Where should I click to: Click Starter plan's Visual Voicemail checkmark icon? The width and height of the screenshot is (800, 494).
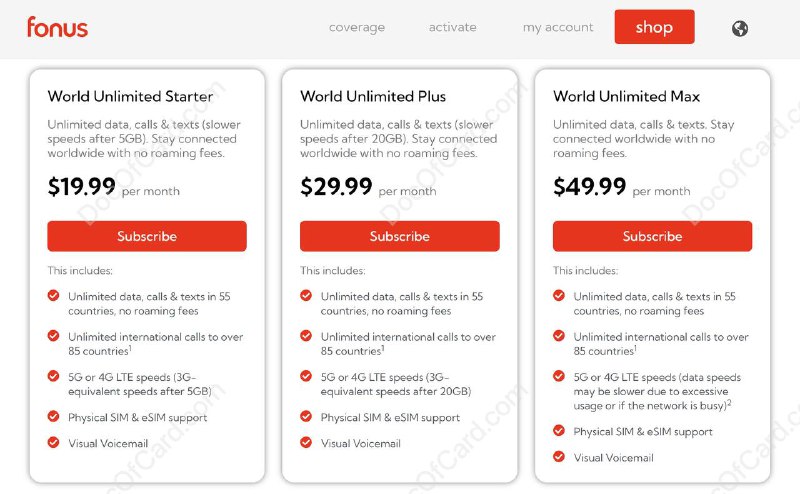pyautogui.click(x=53, y=442)
